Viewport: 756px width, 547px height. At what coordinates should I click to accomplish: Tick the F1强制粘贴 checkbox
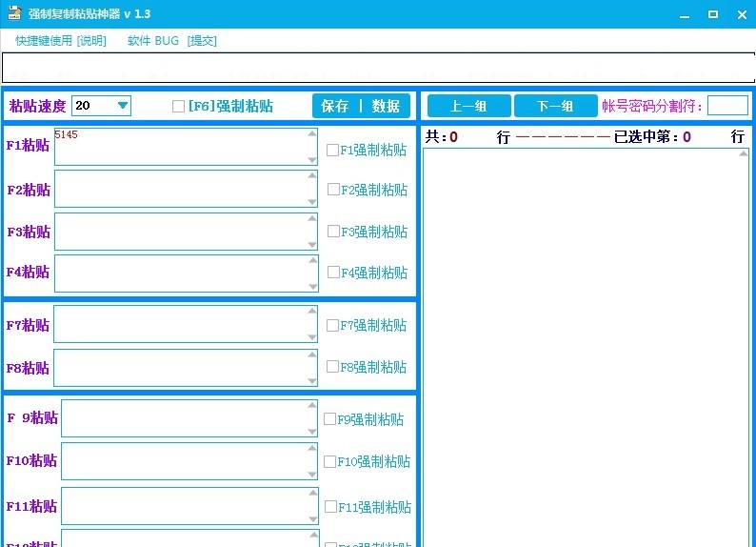(332, 150)
